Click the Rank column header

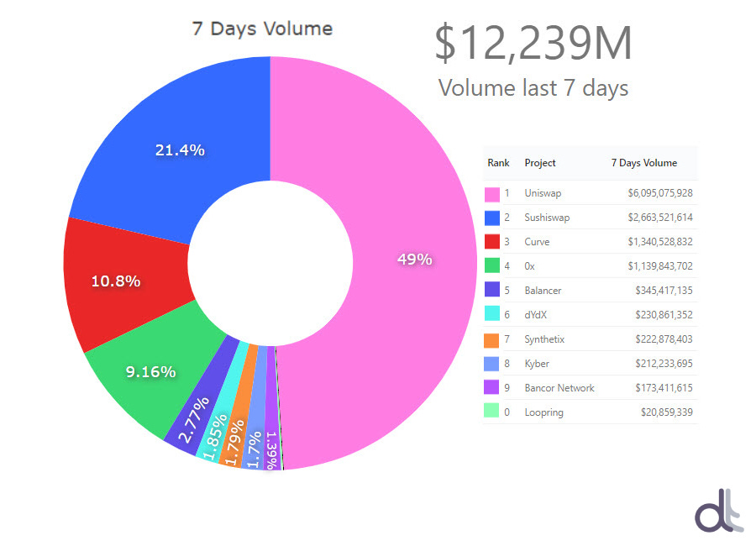(x=498, y=163)
